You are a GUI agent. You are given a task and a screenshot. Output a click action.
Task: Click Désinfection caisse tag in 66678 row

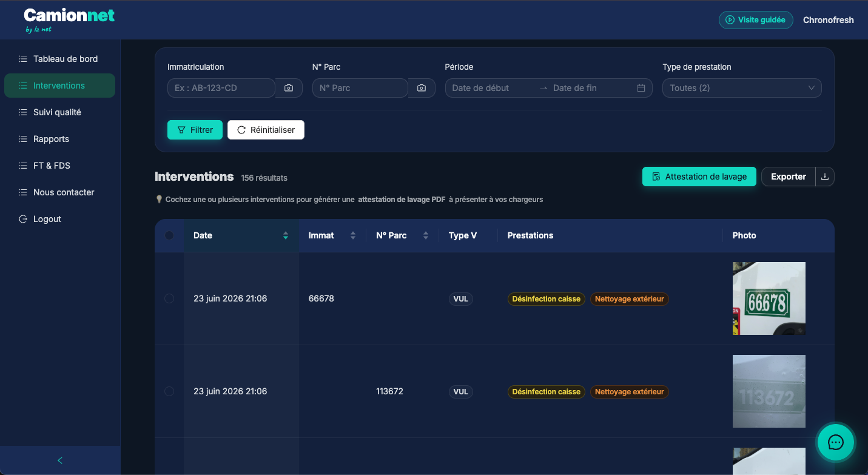tap(547, 298)
